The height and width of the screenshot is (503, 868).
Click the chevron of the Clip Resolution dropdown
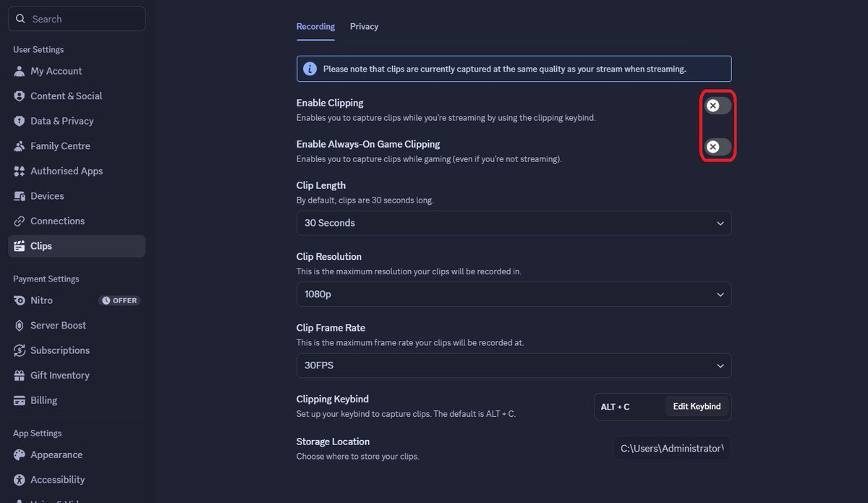click(x=720, y=295)
